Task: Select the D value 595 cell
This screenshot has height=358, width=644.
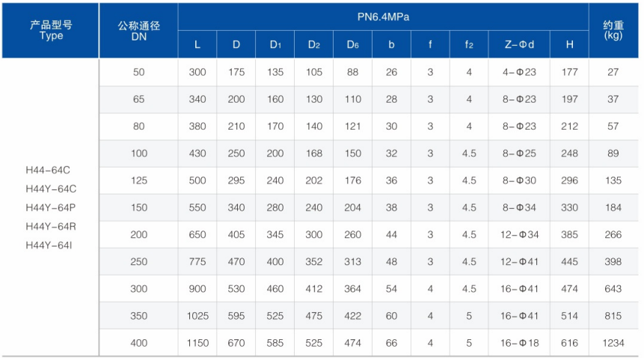Action: click(236, 316)
